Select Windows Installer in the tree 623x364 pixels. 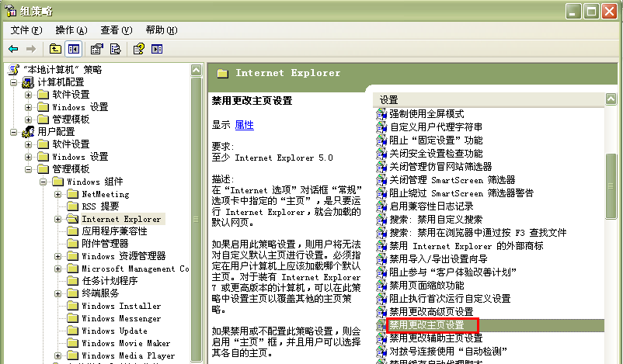tap(121, 306)
